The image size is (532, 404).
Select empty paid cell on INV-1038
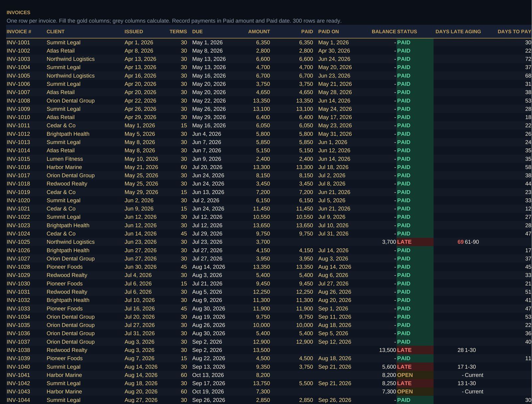[294, 350]
